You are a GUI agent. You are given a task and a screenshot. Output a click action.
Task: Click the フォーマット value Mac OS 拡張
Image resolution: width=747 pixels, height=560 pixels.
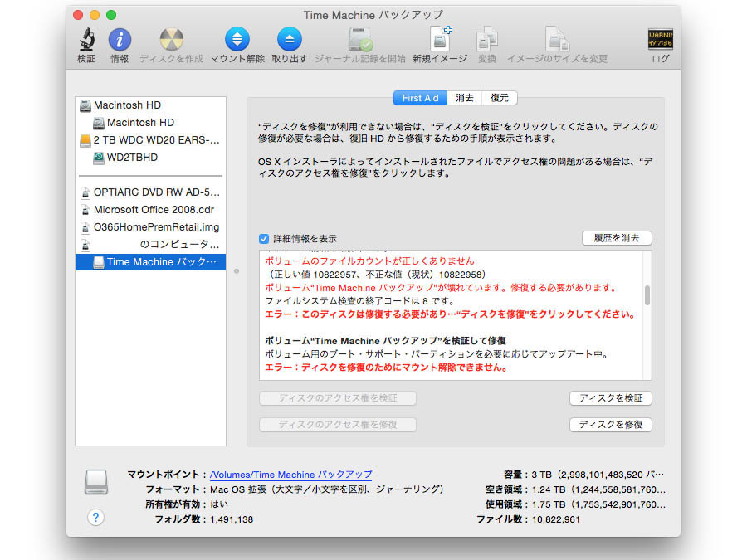327,489
